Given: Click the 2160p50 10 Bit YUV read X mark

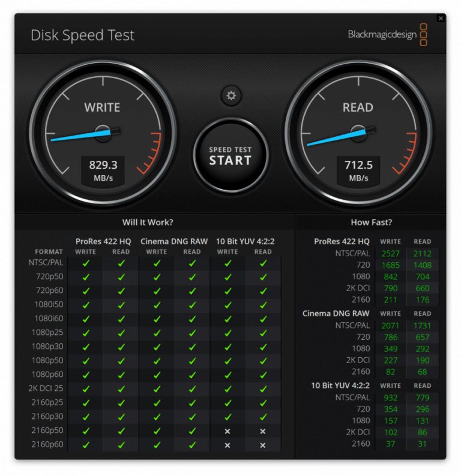Looking at the screenshot, I should 263,431.
